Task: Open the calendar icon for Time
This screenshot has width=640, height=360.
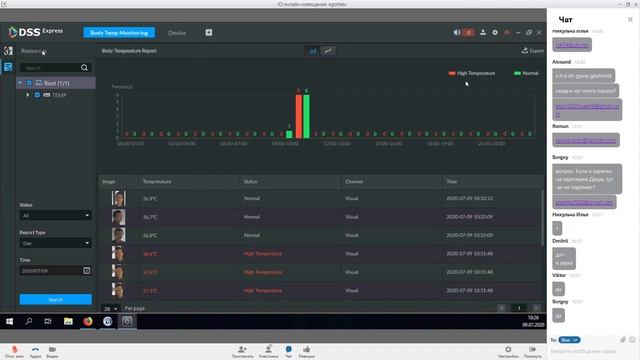Action: (87, 270)
